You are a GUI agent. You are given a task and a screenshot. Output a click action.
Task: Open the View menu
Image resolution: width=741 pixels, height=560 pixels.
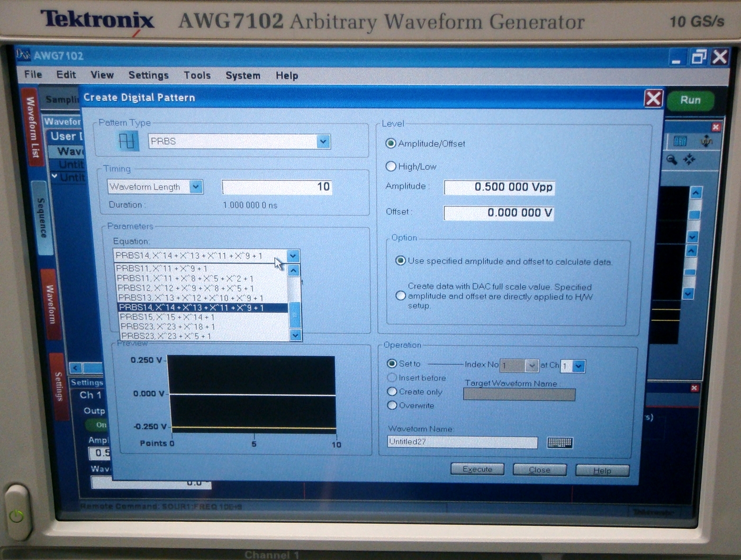tap(102, 75)
